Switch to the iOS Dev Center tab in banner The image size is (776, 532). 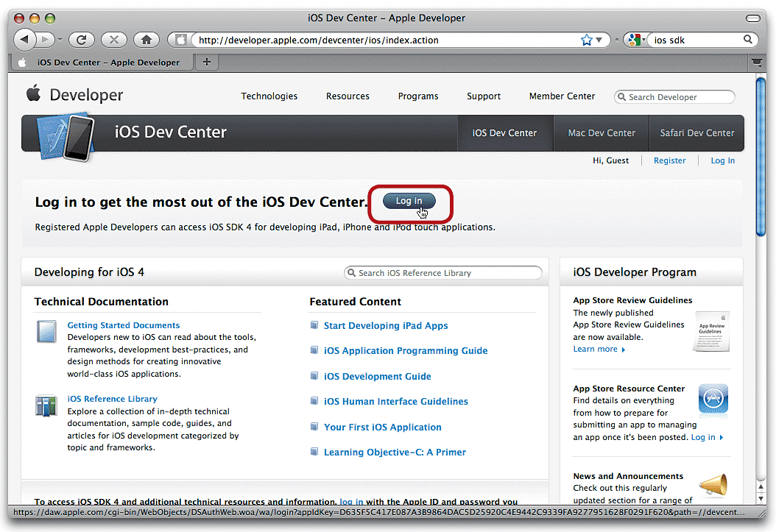504,133
